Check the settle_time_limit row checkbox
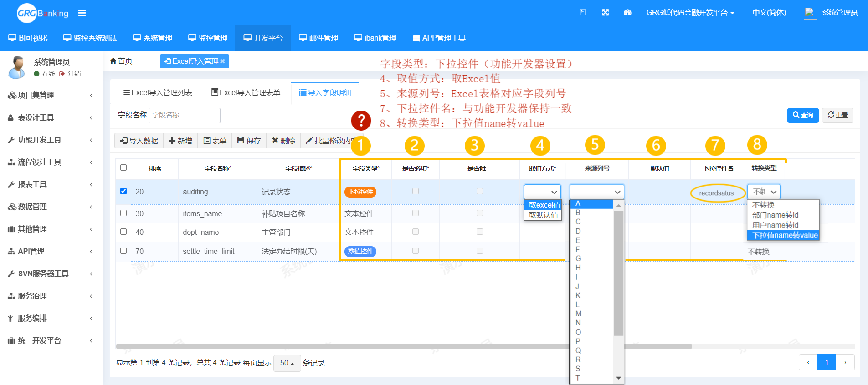Viewport: 868px width, 385px height. pyautogui.click(x=123, y=251)
